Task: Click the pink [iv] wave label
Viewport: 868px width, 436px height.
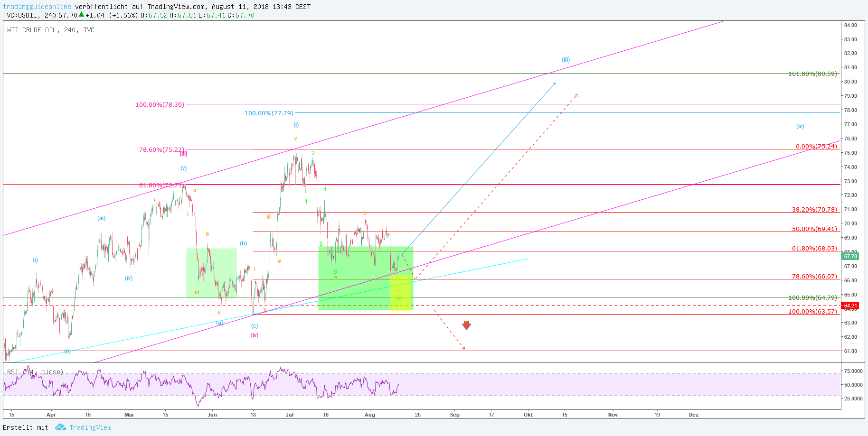Action: pos(255,335)
